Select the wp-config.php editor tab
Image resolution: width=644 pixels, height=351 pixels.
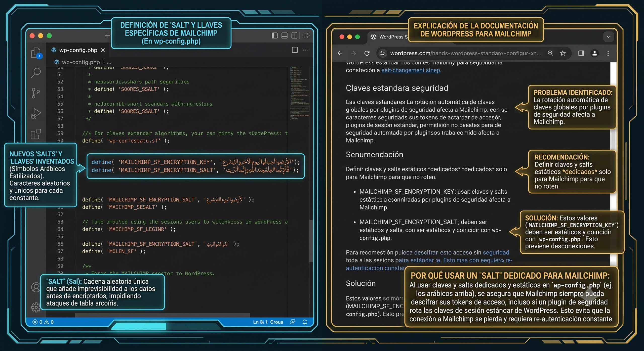pyautogui.click(x=78, y=50)
